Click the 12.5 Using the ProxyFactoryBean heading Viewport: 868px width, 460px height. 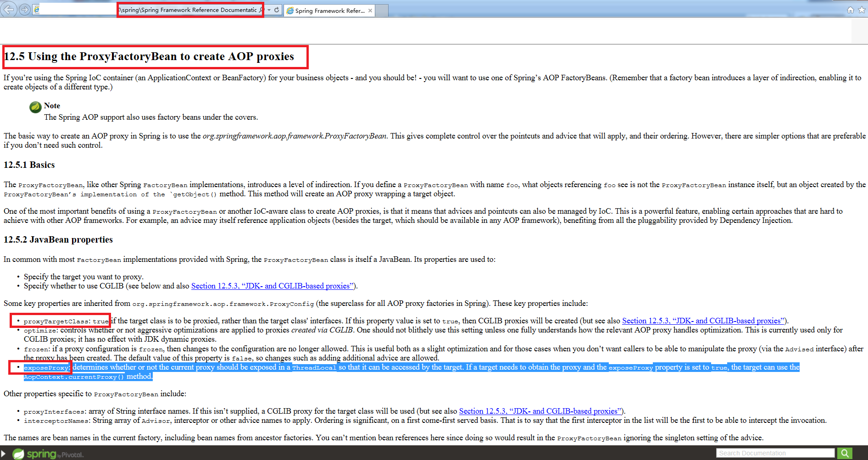149,56
